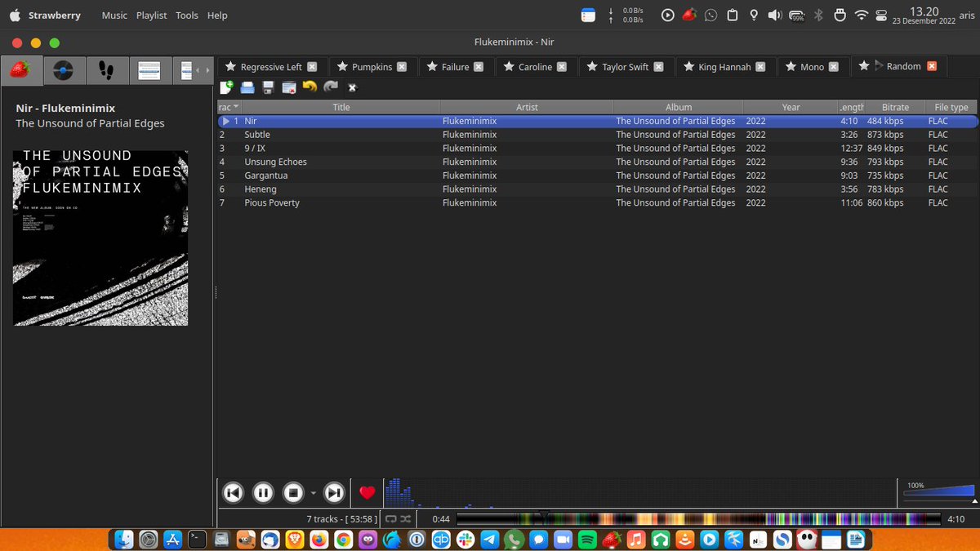
Task: Click the save playlist floppy icon
Action: pyautogui.click(x=268, y=87)
